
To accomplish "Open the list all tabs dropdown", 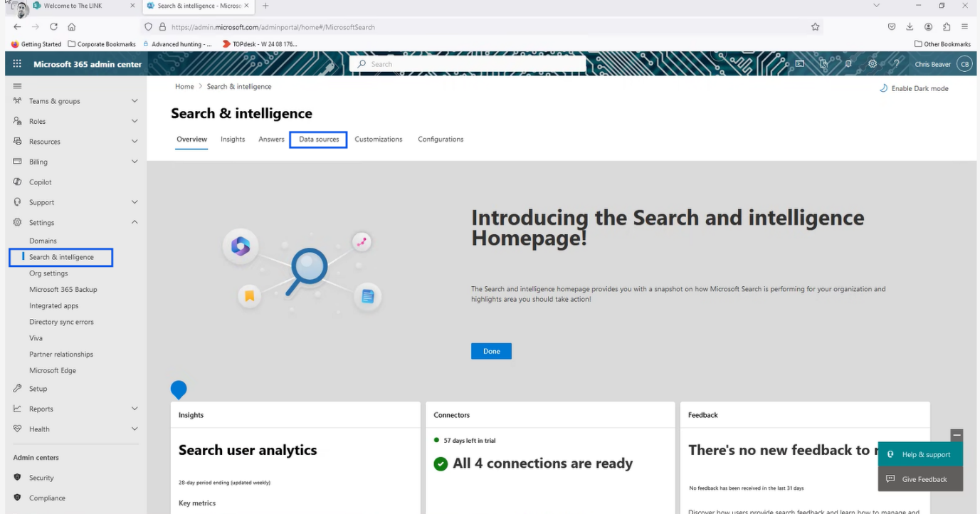I will [x=877, y=6].
